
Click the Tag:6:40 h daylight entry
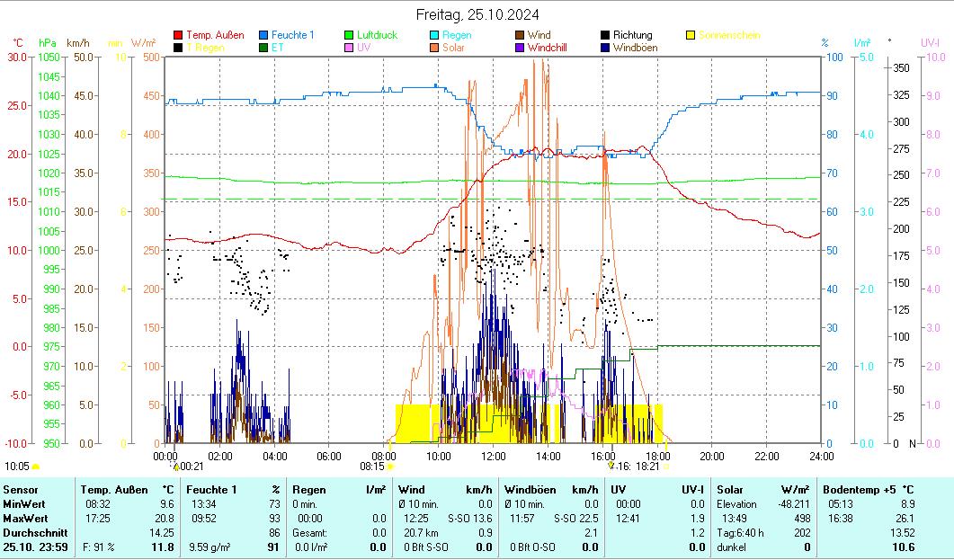pyautogui.click(x=740, y=533)
